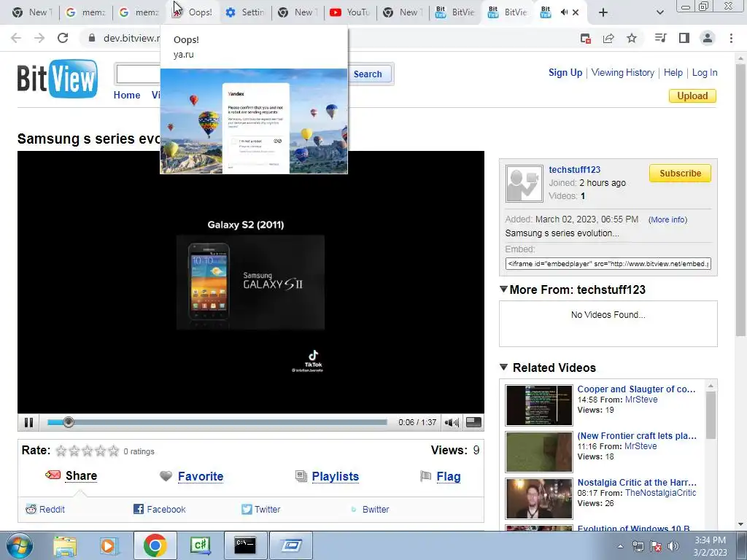This screenshot has width=747, height=560.
Task: Click the Log In link
Action: (705, 72)
